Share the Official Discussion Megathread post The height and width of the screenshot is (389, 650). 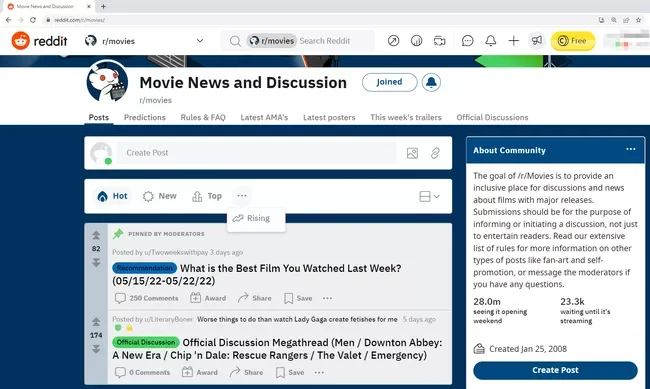click(x=246, y=372)
